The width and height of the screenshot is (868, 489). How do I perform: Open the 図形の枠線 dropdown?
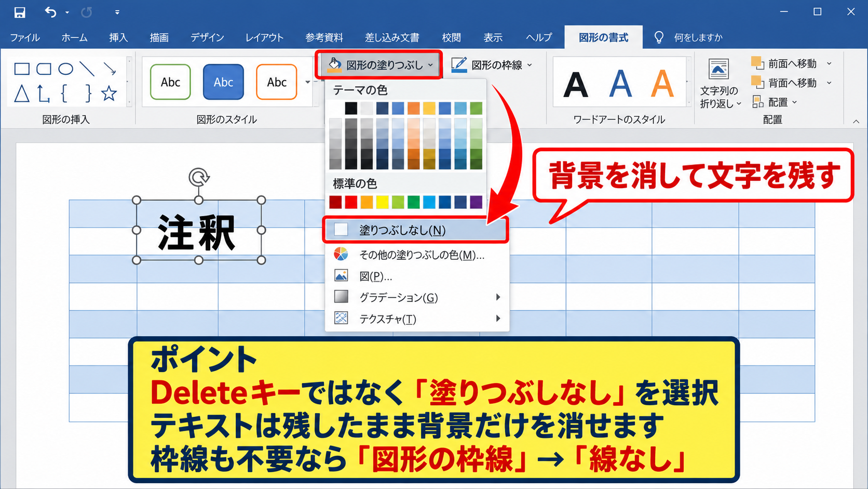[491, 65]
